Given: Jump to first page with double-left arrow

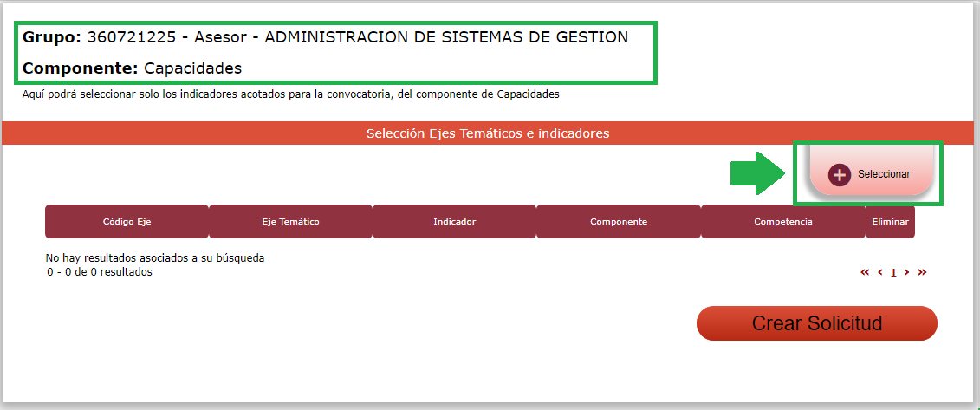Looking at the screenshot, I should pos(865,272).
